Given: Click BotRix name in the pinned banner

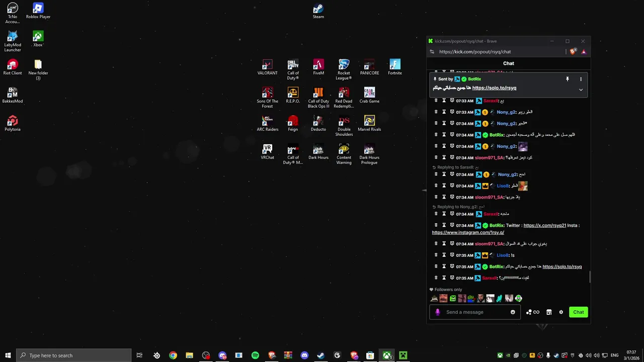Looking at the screenshot, I should (474, 79).
